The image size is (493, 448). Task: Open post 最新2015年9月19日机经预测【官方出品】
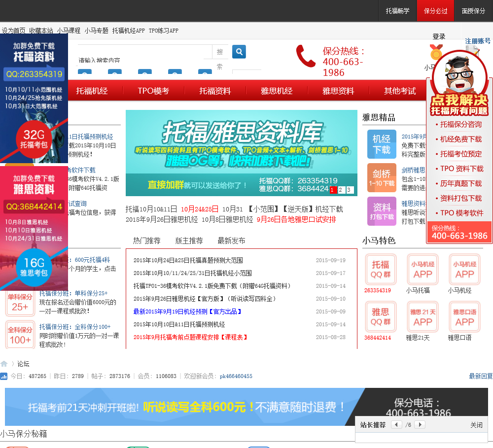(x=188, y=311)
